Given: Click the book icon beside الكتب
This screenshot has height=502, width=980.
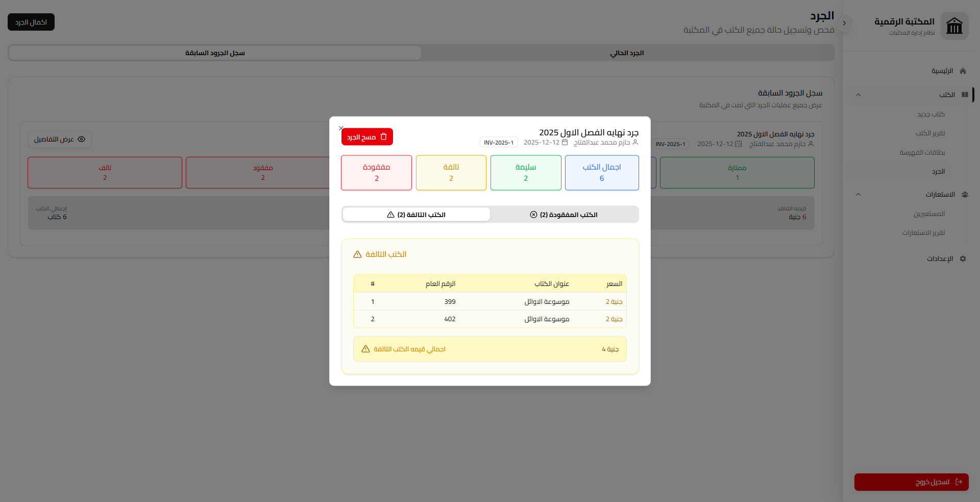Looking at the screenshot, I should (x=965, y=94).
